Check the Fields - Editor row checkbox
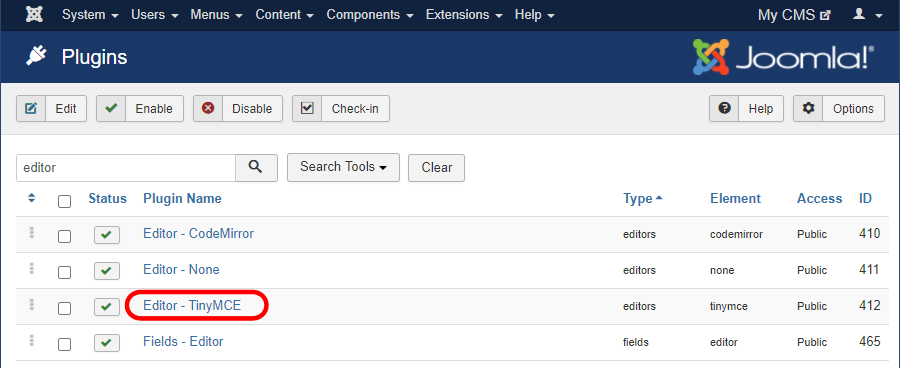This screenshot has width=900, height=368. tap(64, 344)
